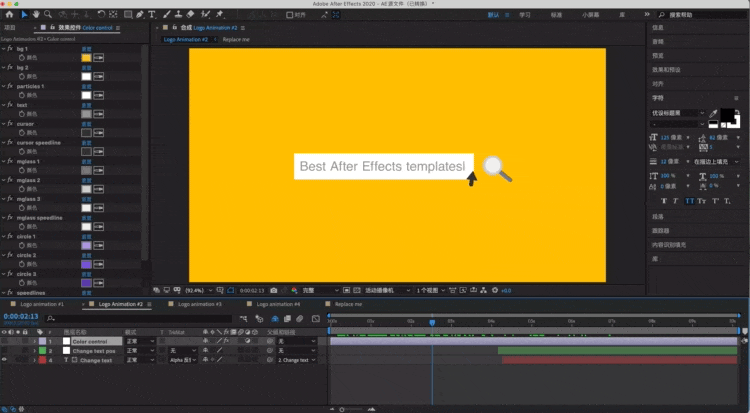Expand the Color control layer twirl
The image size is (750, 413).
click(34, 341)
